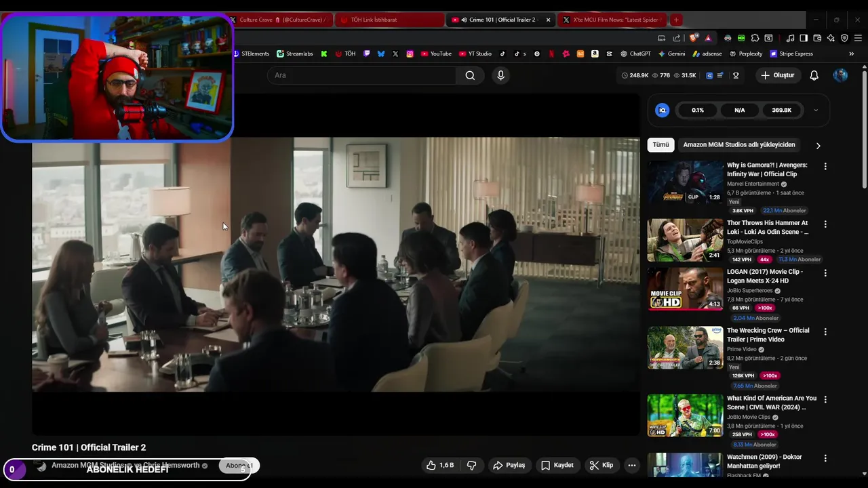868x488 pixels.
Task: Click the vidIQ trophy icon in header
Action: [x=736, y=75]
